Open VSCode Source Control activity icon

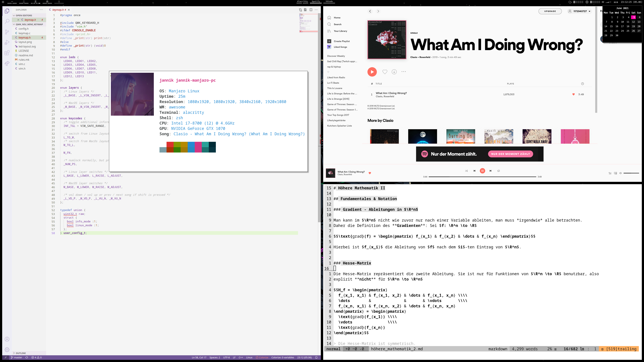(x=7, y=32)
